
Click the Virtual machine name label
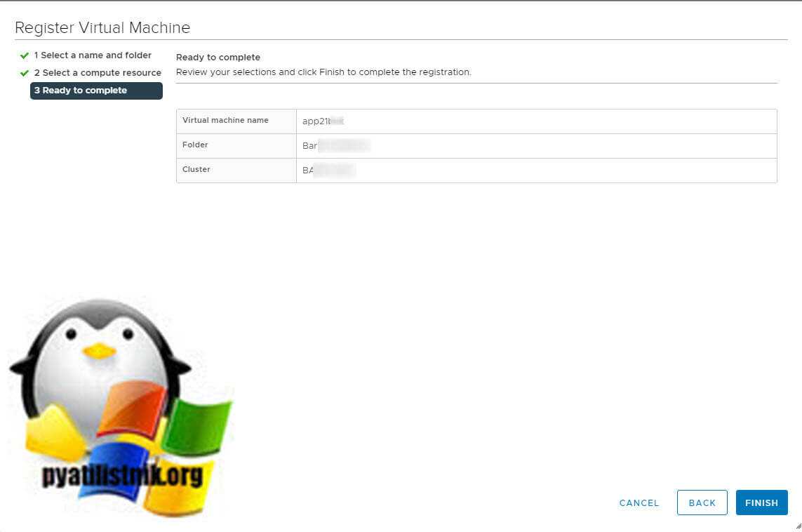225,120
